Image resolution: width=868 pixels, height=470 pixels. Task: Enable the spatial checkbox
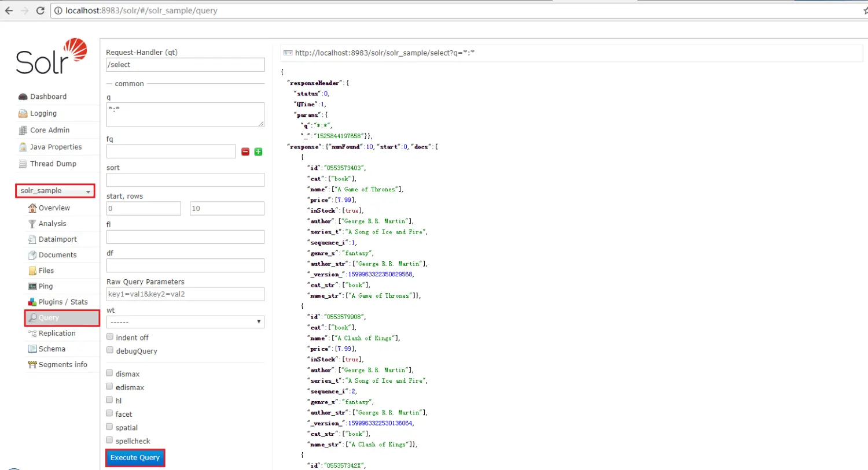click(109, 427)
